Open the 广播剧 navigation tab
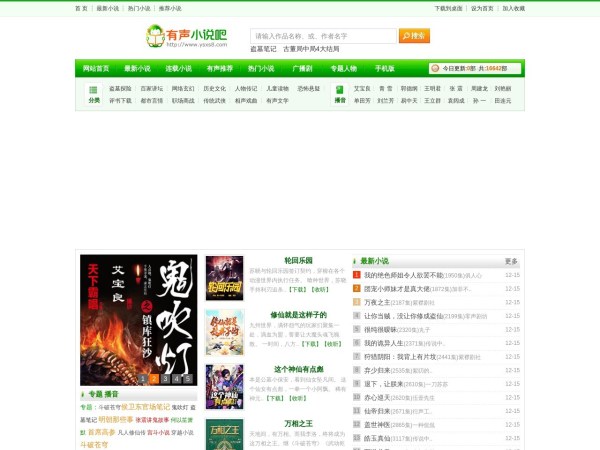 tap(301, 69)
